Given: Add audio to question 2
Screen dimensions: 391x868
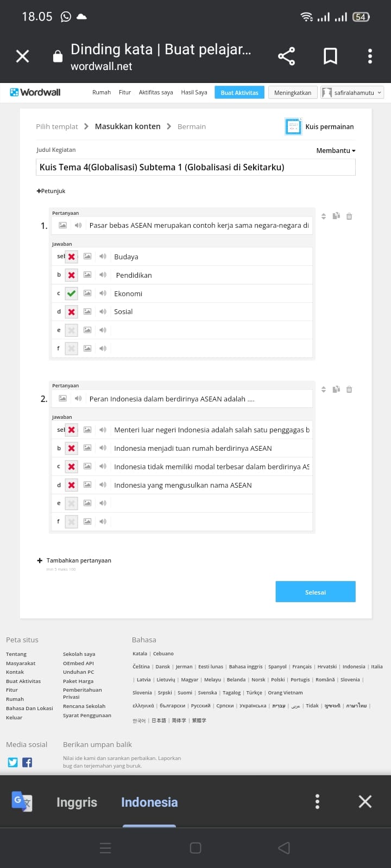Looking at the screenshot, I should (x=78, y=399).
